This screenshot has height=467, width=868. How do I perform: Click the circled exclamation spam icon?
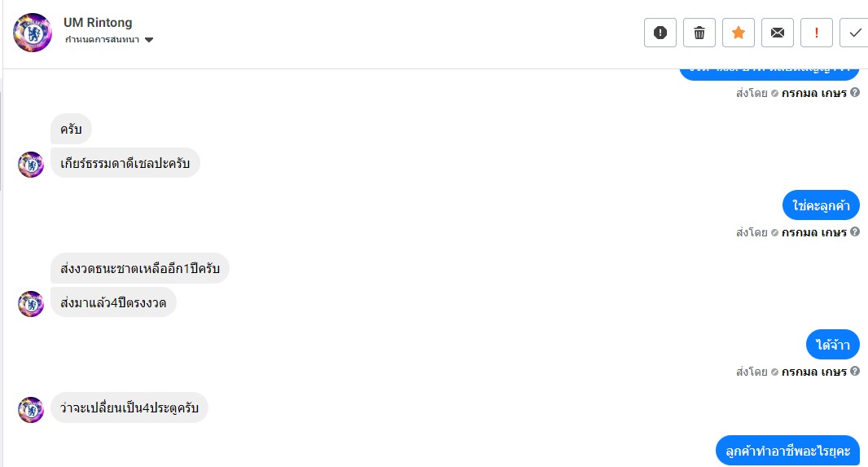point(660,33)
